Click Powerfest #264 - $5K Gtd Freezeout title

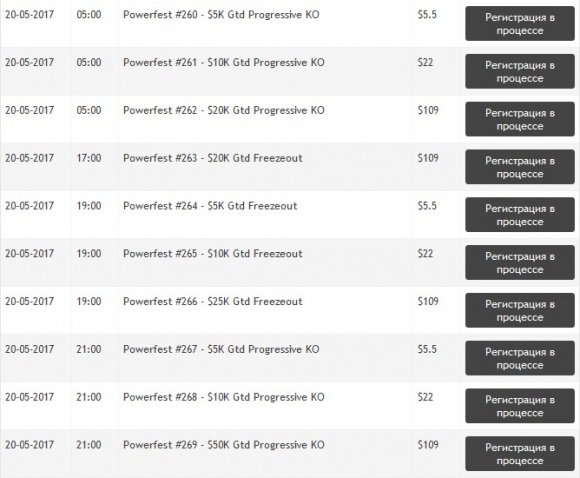[x=210, y=206]
